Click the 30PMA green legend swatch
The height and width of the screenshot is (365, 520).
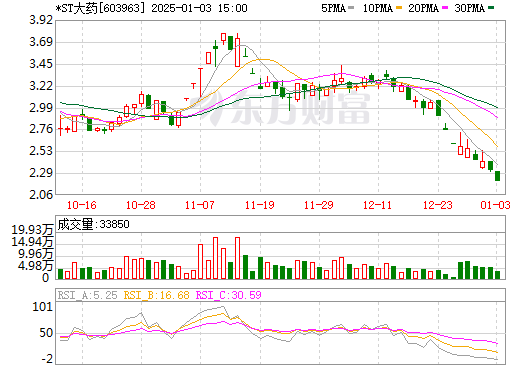pyautogui.click(x=491, y=8)
